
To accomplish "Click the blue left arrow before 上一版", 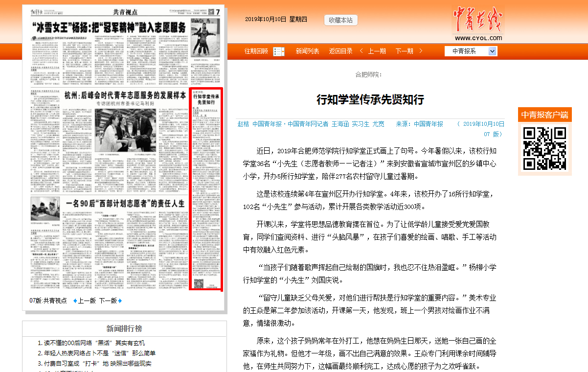I will (x=75, y=301).
